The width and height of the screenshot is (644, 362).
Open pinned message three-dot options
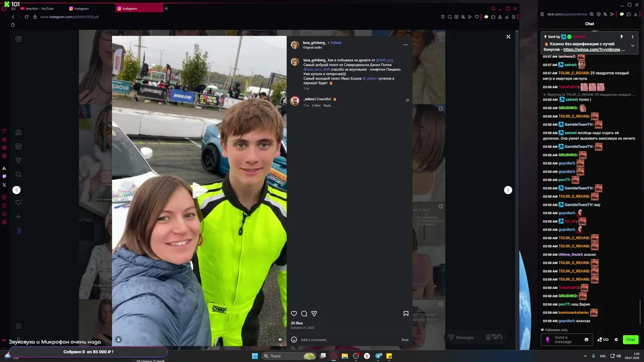click(632, 37)
